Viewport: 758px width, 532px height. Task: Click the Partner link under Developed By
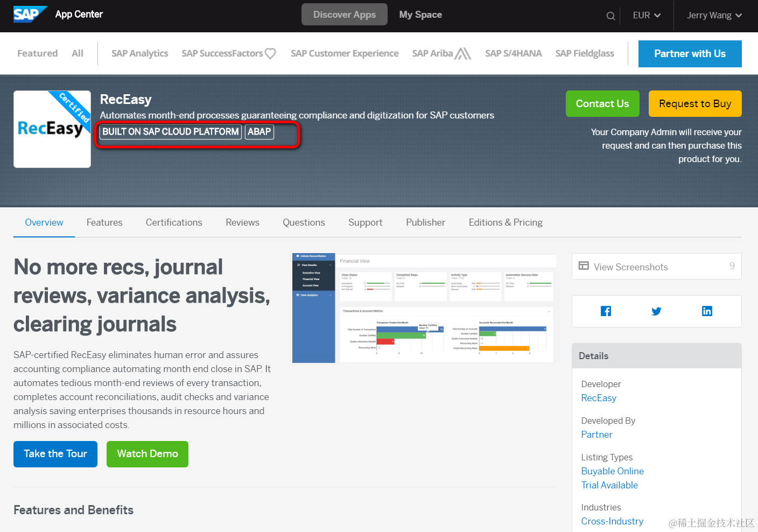click(x=596, y=435)
